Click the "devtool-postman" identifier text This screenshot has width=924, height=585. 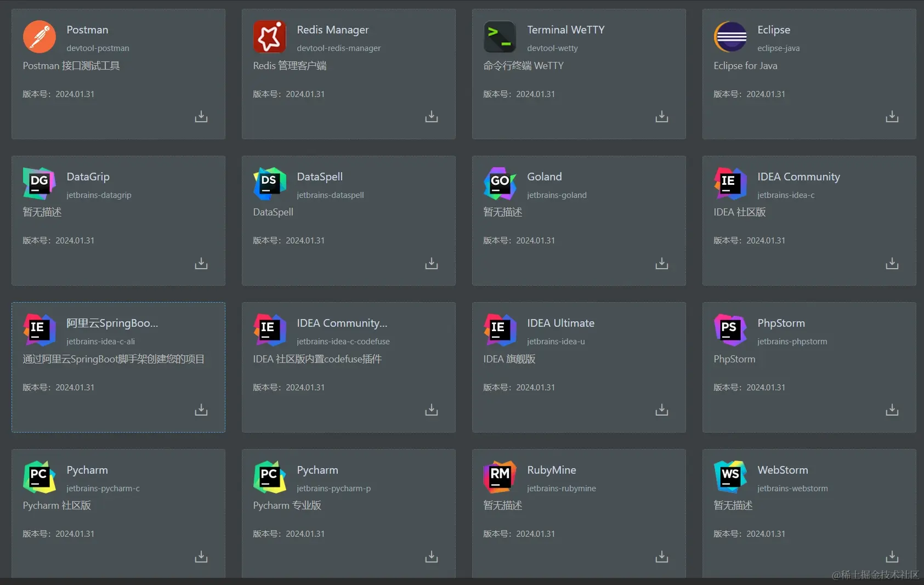[x=98, y=48]
